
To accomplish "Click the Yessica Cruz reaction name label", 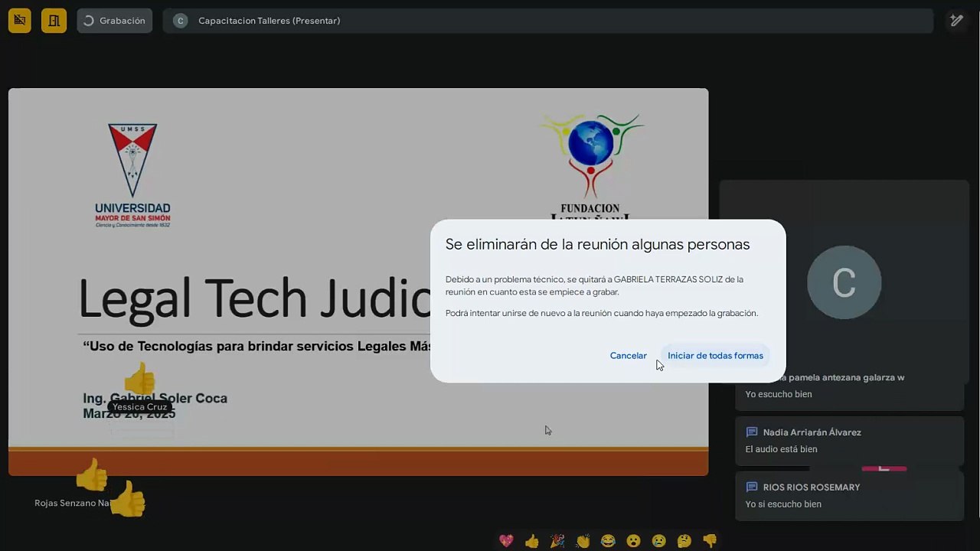I will click(139, 407).
